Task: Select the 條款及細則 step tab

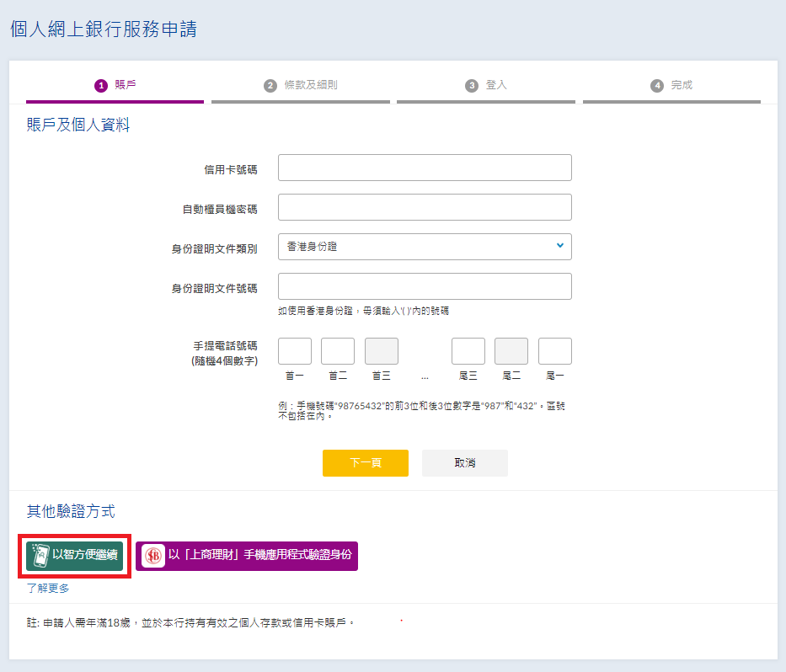Action: [x=310, y=85]
